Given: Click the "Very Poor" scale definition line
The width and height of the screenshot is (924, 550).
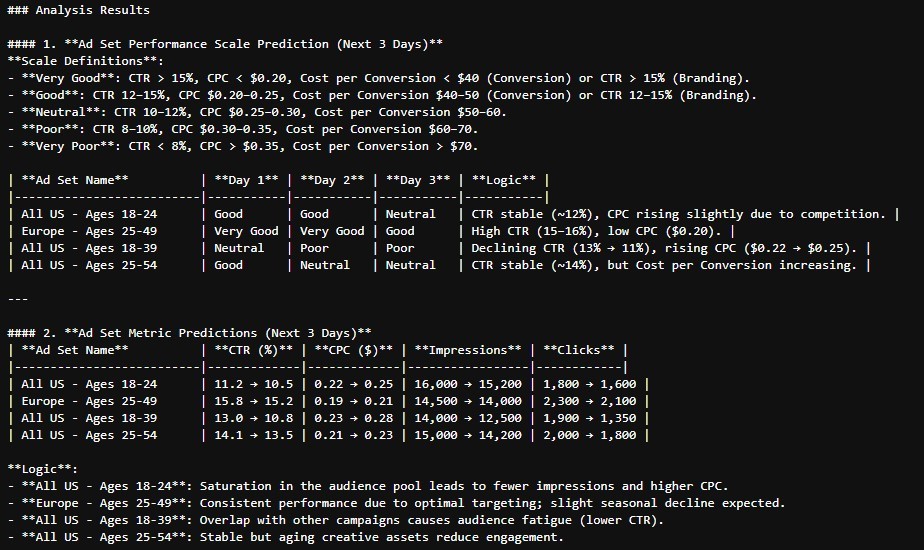Looking at the screenshot, I should [243, 146].
